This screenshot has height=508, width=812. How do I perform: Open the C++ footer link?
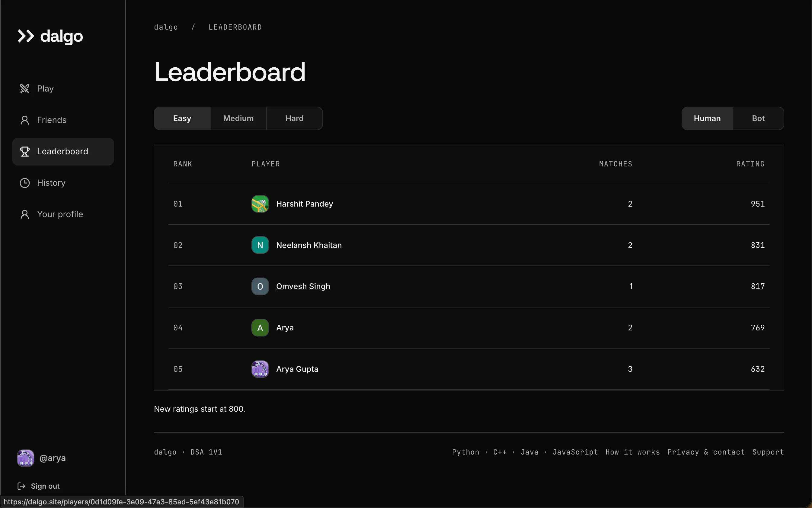pyautogui.click(x=500, y=452)
